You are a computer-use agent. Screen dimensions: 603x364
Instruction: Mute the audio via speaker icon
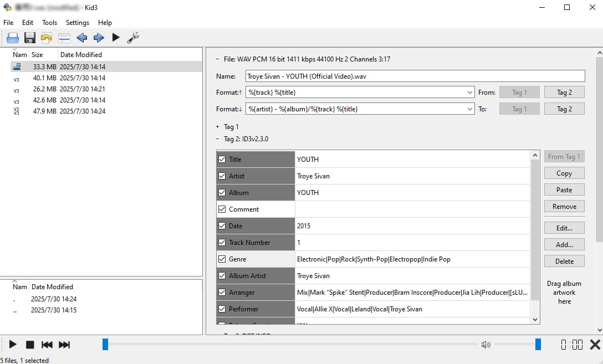pos(486,345)
